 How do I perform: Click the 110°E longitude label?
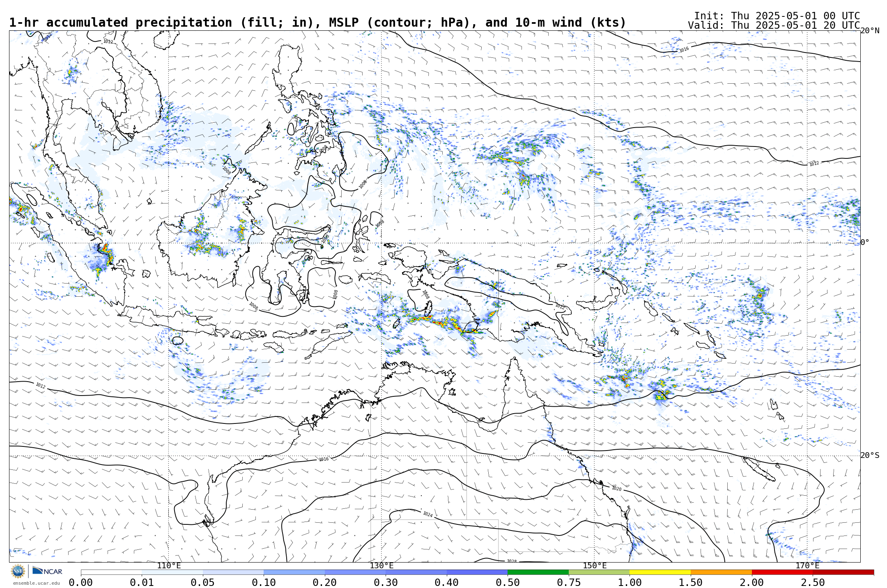point(169,566)
